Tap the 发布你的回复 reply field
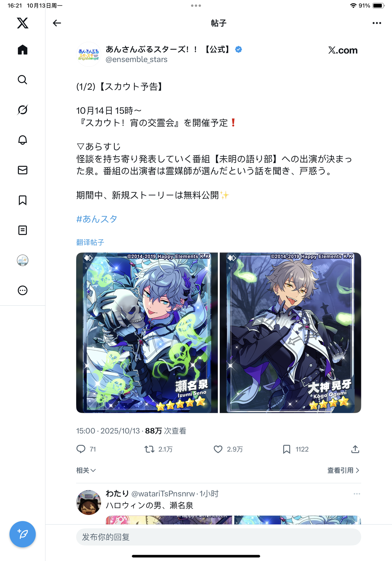The image size is (392, 561). [x=219, y=537]
